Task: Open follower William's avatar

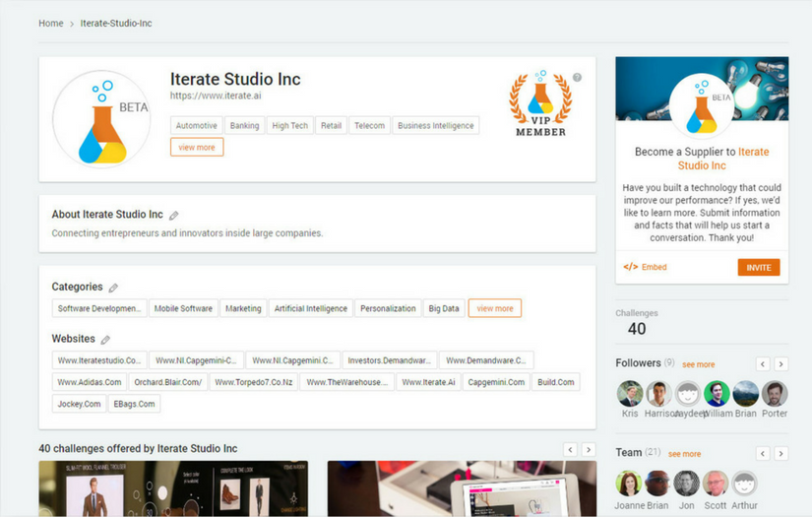Action: click(x=717, y=394)
